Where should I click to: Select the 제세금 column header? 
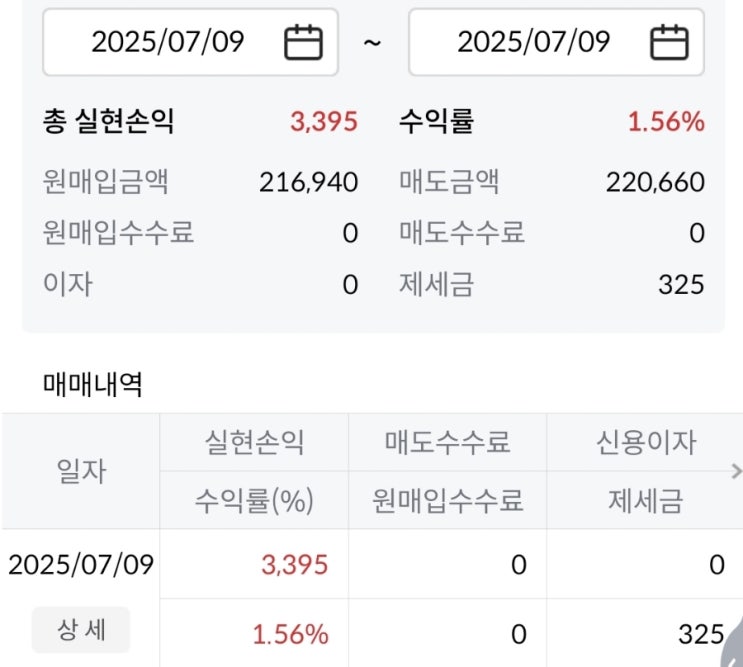tap(645, 500)
